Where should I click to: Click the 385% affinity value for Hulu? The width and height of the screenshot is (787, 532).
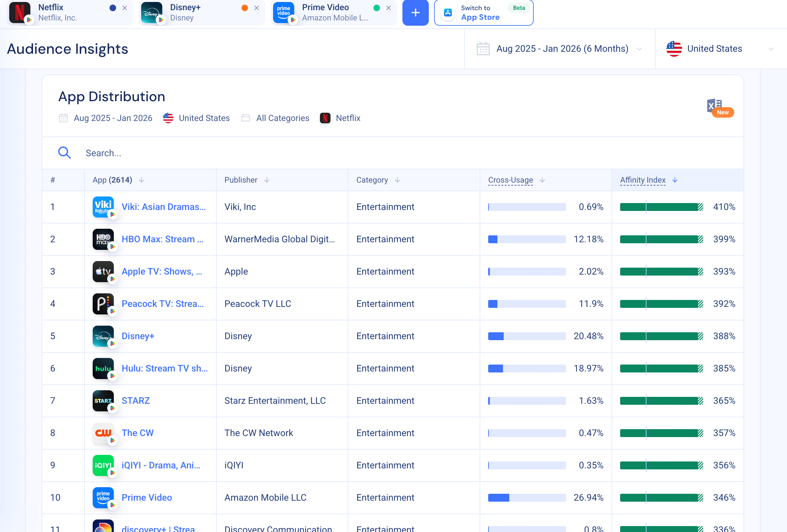click(724, 368)
